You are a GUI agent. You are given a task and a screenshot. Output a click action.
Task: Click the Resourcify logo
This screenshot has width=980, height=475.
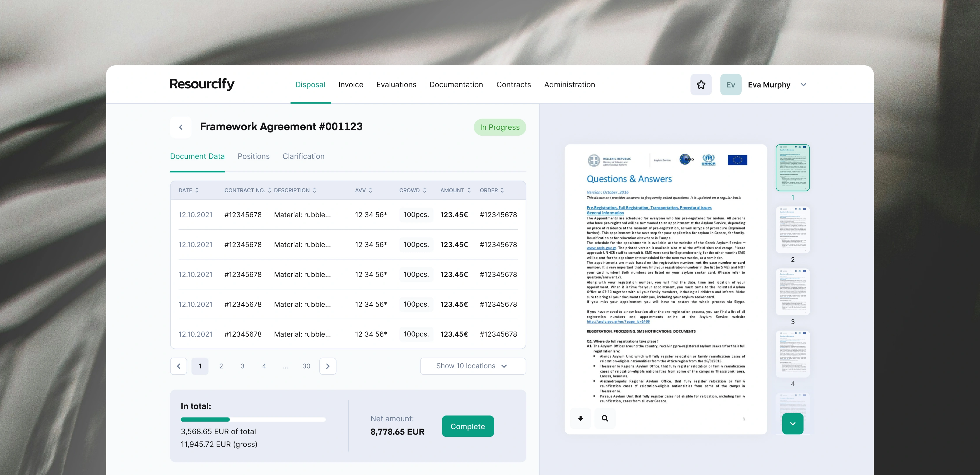[202, 84]
